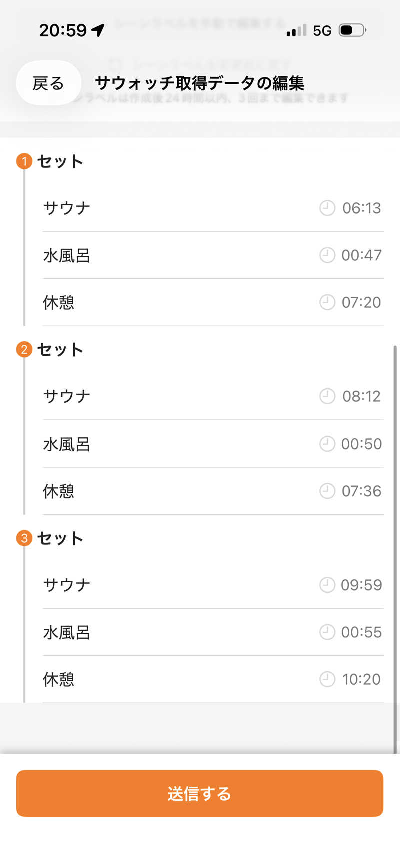Tap the clock icon beside 00:50
This screenshot has height=868, width=400.
click(x=327, y=444)
